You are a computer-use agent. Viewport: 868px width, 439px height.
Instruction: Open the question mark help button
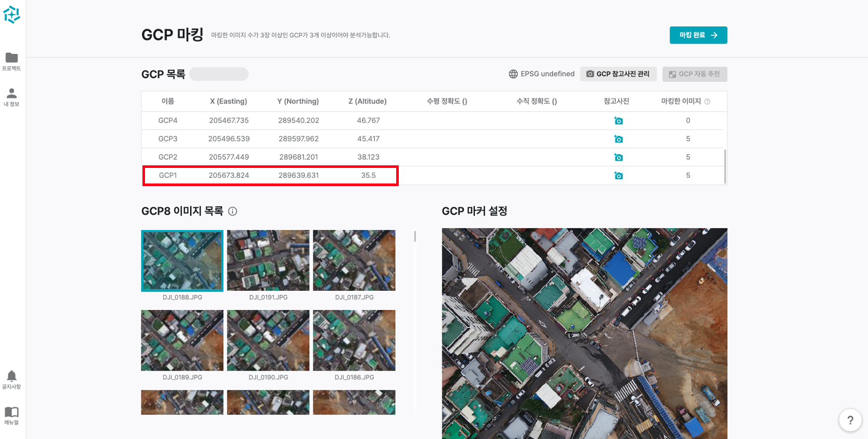pyautogui.click(x=850, y=420)
